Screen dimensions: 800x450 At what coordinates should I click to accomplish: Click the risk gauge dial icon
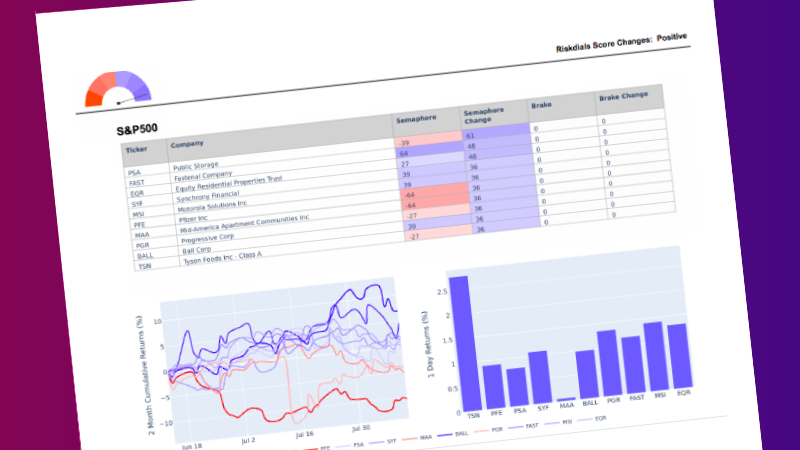tap(118, 89)
